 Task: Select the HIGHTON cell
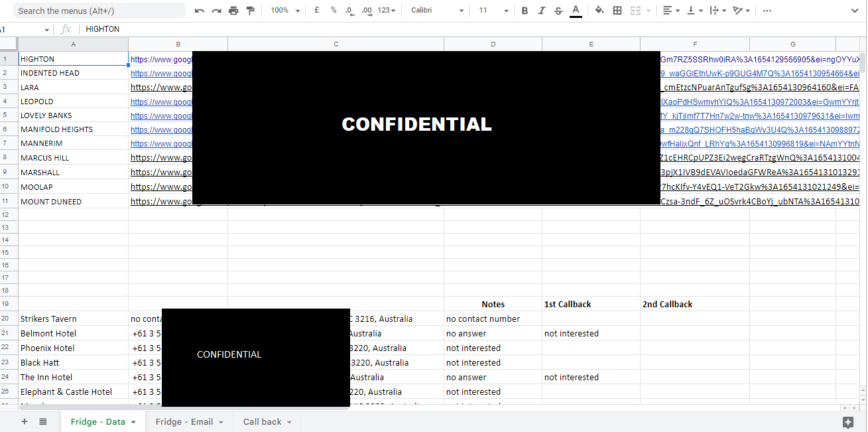74,59
